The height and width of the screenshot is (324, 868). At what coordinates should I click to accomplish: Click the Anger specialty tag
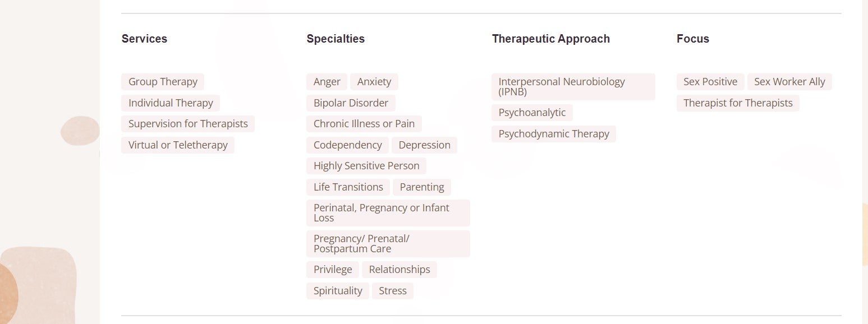click(x=327, y=82)
